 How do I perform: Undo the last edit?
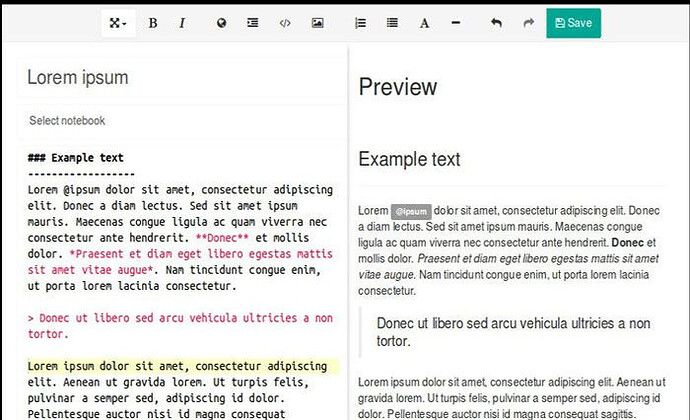[x=496, y=23]
